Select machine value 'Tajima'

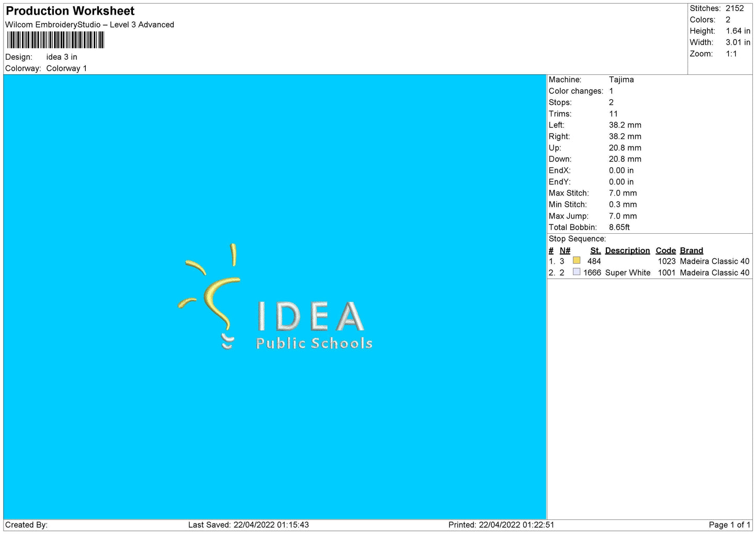click(x=621, y=79)
